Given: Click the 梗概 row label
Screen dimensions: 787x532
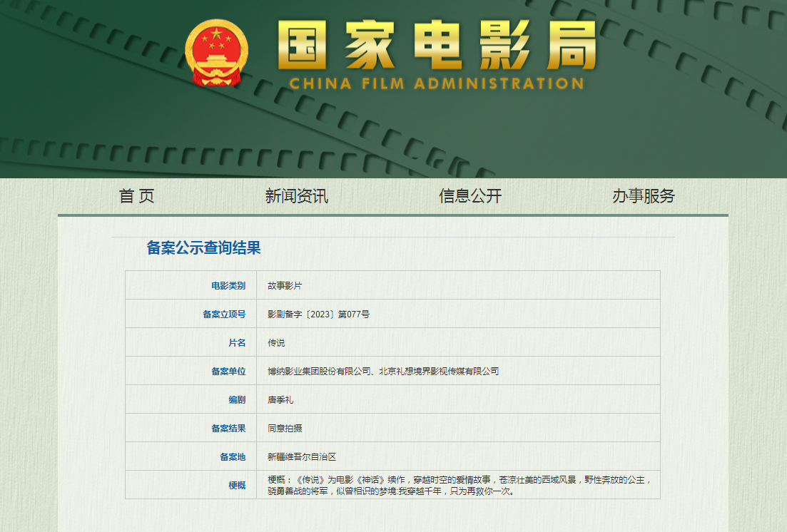Looking at the screenshot, I should click(236, 485).
